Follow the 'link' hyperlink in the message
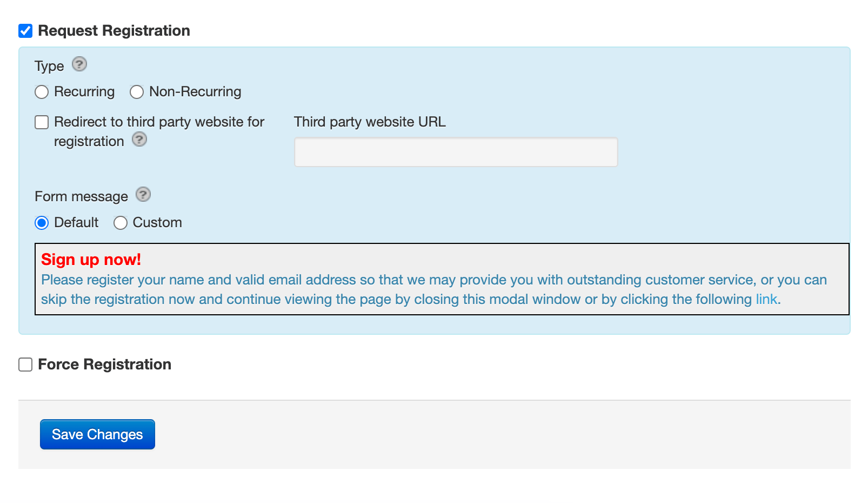Image resolution: width=868 pixels, height=503 pixels. point(766,299)
